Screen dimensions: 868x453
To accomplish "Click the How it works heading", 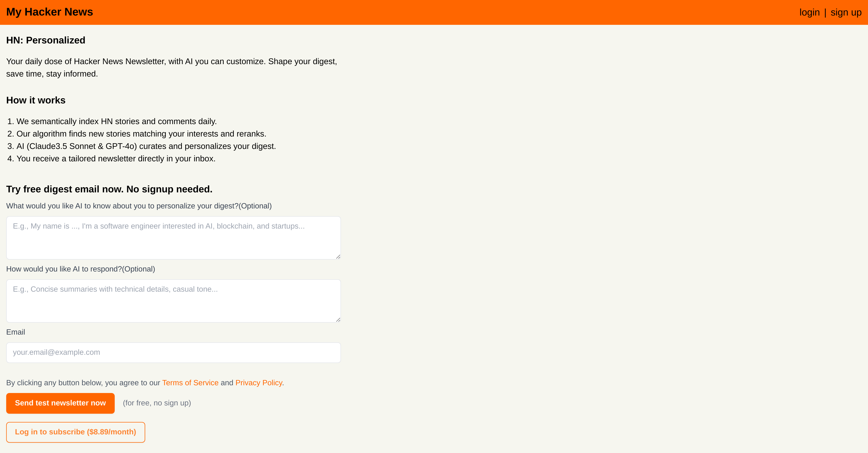I will (x=36, y=100).
